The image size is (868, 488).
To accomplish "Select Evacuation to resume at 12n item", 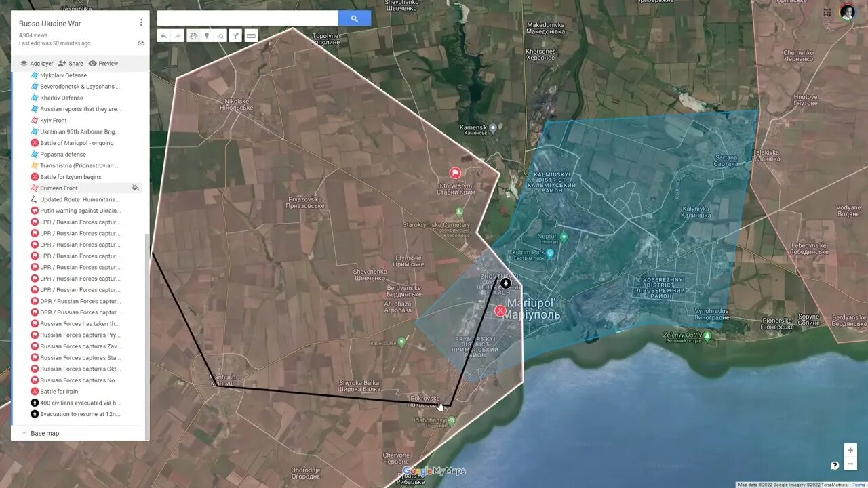I will click(80, 414).
